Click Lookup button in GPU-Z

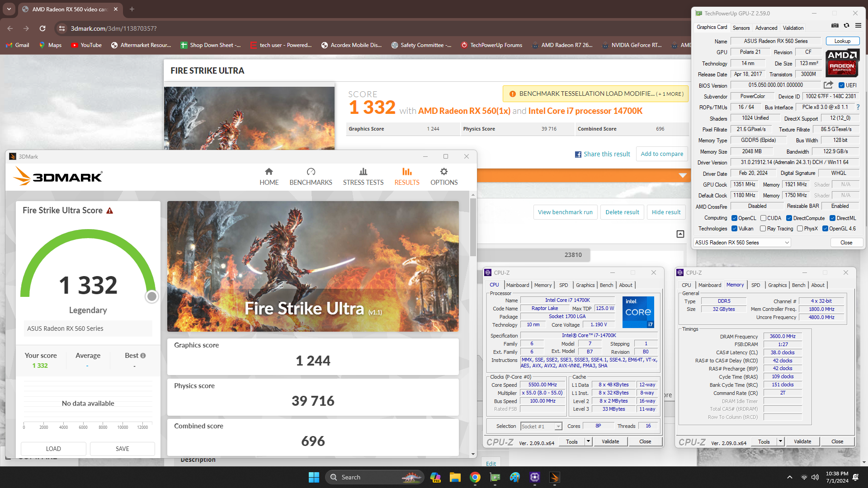(842, 41)
